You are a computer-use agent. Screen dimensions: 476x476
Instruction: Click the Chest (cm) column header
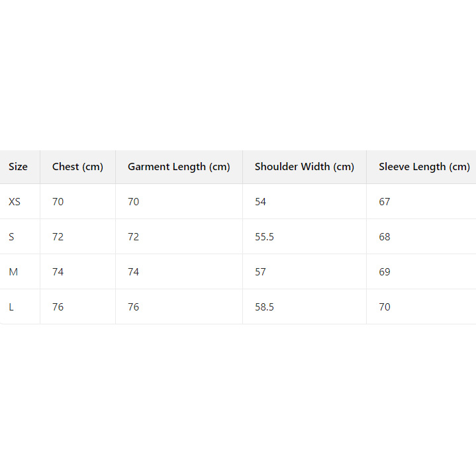(77, 167)
